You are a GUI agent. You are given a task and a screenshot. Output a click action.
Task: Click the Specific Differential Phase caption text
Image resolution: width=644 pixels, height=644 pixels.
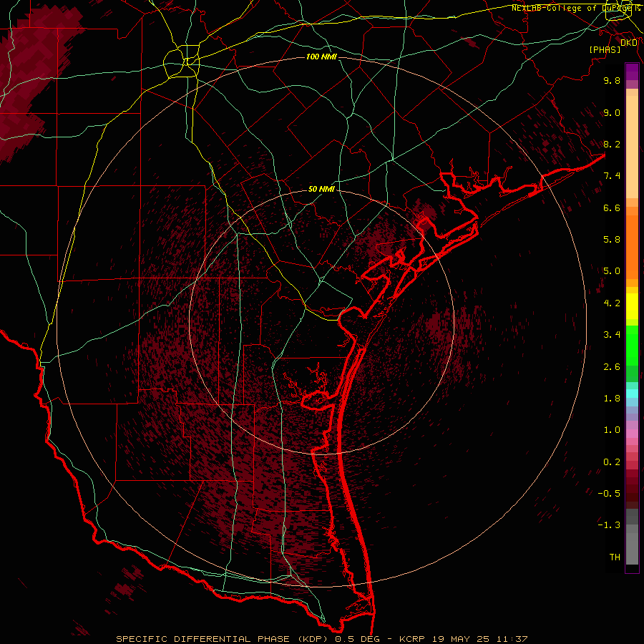point(321,639)
